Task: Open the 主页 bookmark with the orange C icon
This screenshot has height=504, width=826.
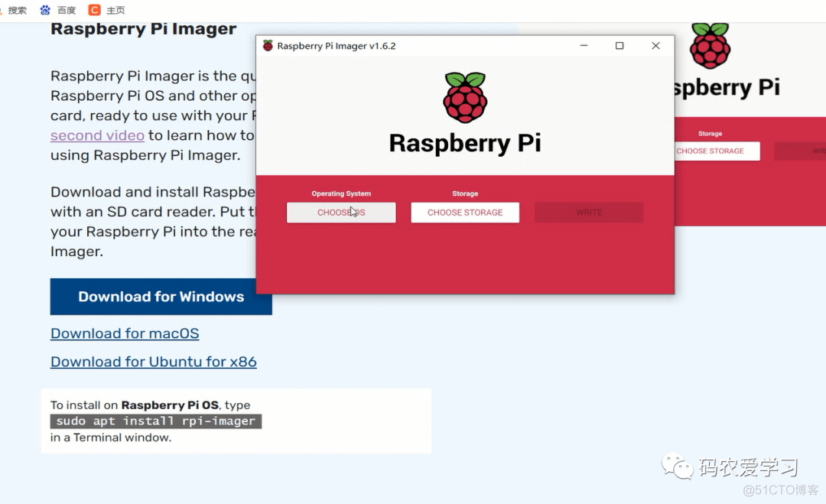Action: (107, 10)
